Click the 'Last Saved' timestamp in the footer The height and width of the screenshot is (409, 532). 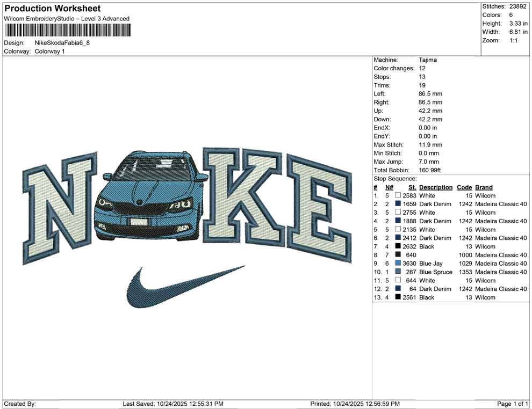point(173,404)
